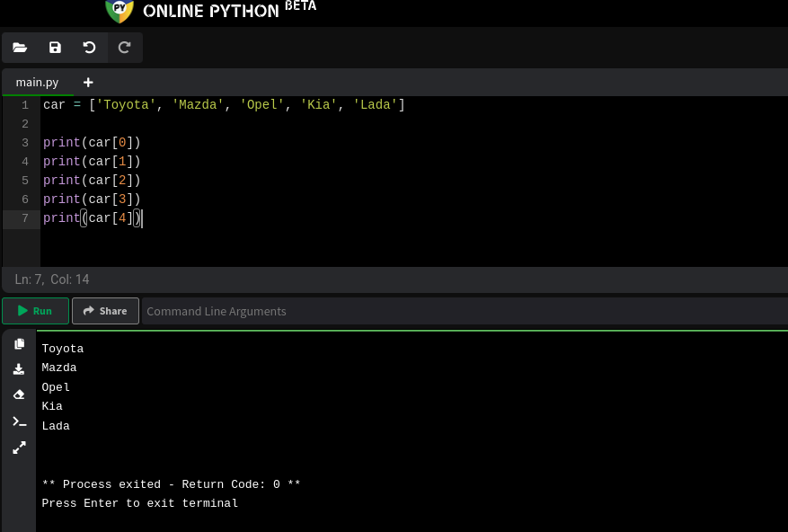
Task: Focus the Command Line Arguments field
Action: 465,311
